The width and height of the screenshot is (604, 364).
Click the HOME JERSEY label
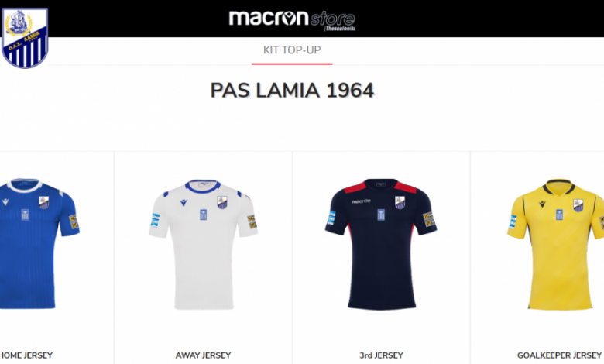(x=26, y=355)
